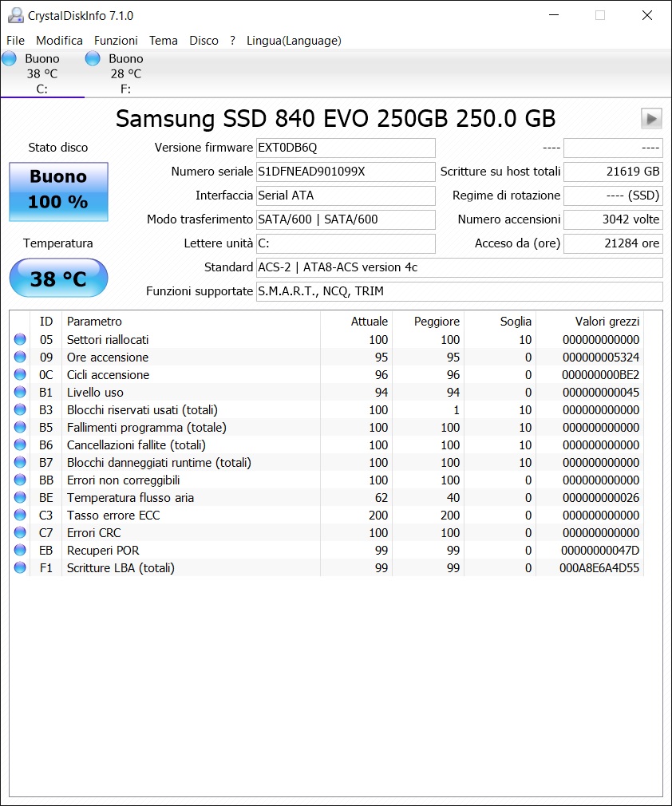Click status icon for Temperatura flusso aria row
Image resolution: width=672 pixels, height=806 pixels.
20,497
